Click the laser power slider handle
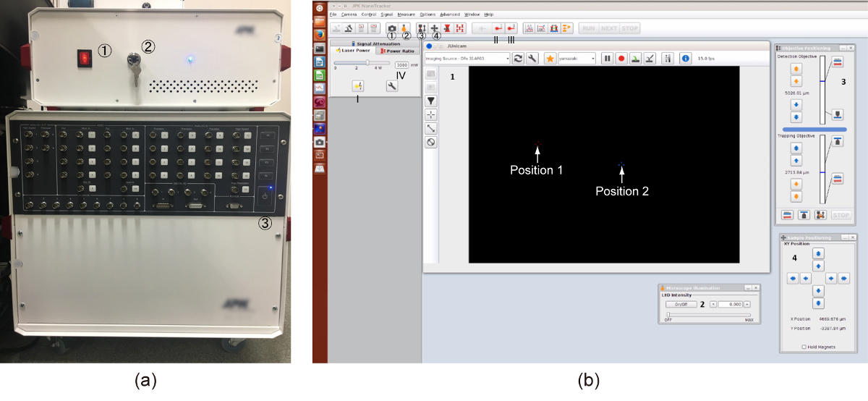 pos(369,64)
